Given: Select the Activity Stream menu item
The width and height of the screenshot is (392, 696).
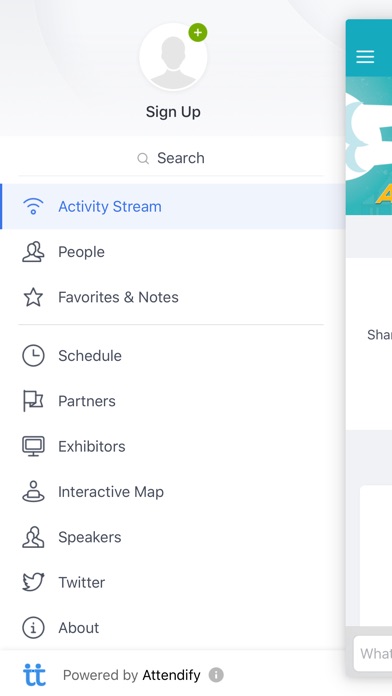Looking at the screenshot, I should (173, 206).
